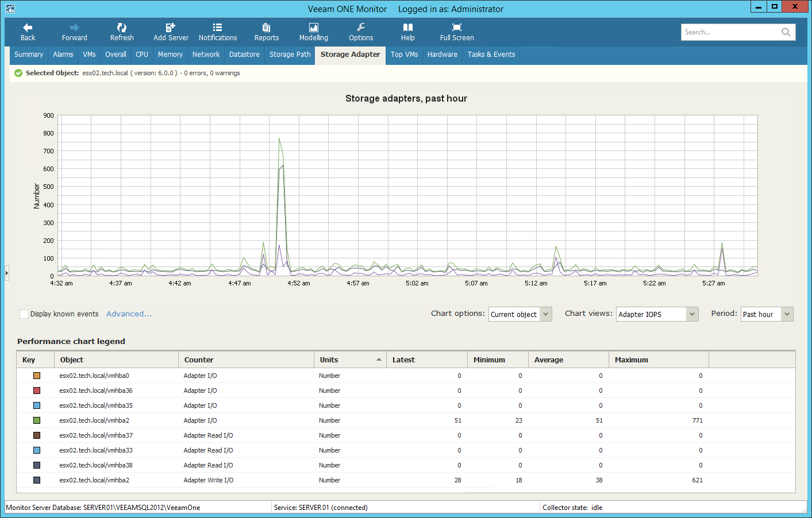
Task: Click the Advanced... link
Action: (x=129, y=314)
